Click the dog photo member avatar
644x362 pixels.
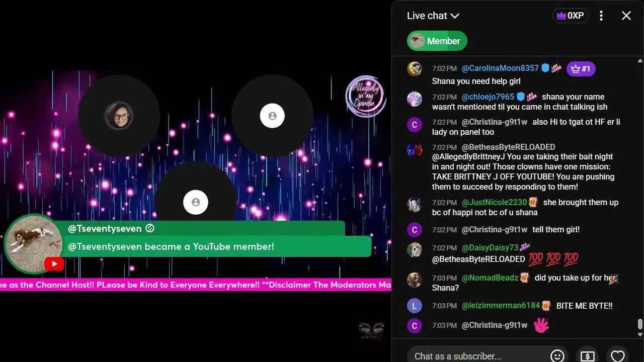click(33, 243)
